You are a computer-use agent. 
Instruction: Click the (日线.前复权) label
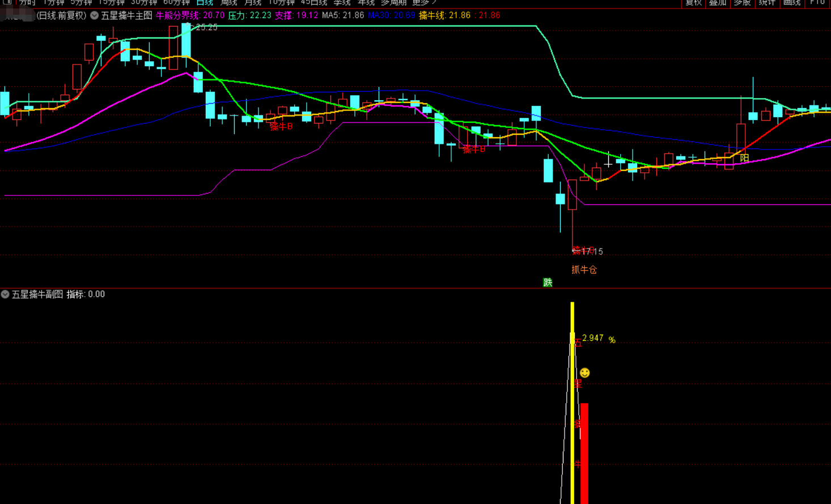tap(61, 16)
